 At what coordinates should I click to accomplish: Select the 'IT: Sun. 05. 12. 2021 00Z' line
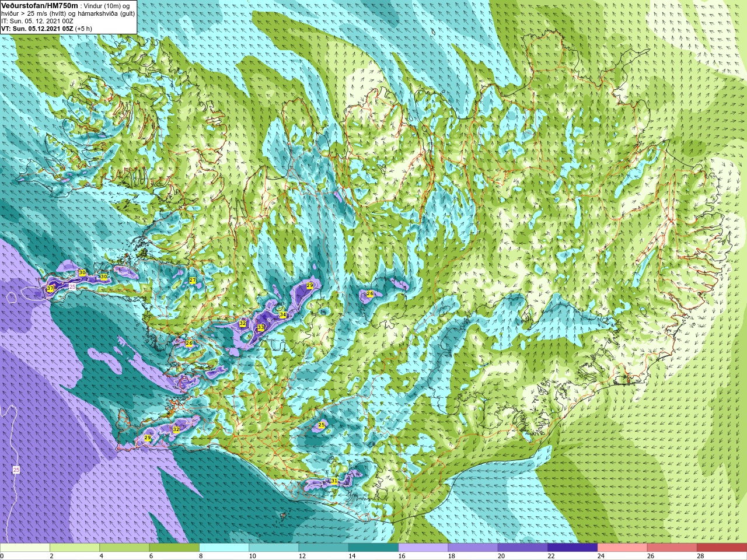(x=37, y=21)
